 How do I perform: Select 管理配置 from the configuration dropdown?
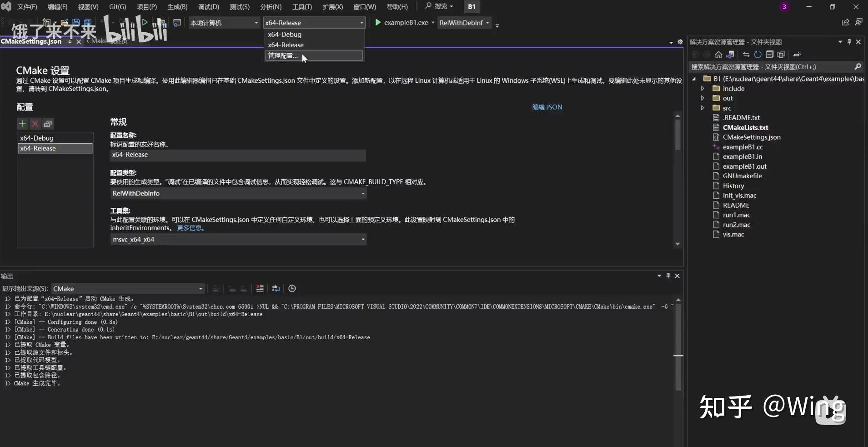[282, 55]
